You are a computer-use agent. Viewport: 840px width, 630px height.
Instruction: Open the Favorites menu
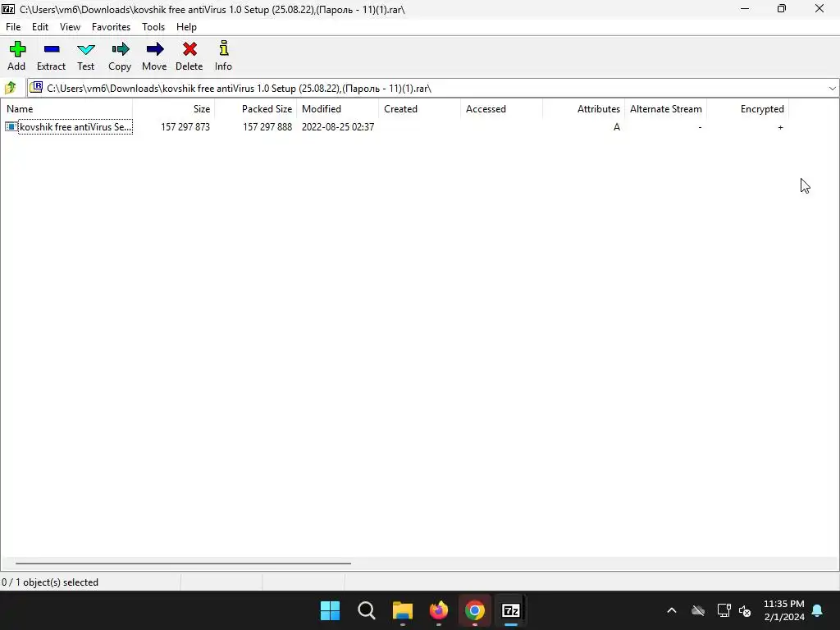click(x=111, y=27)
